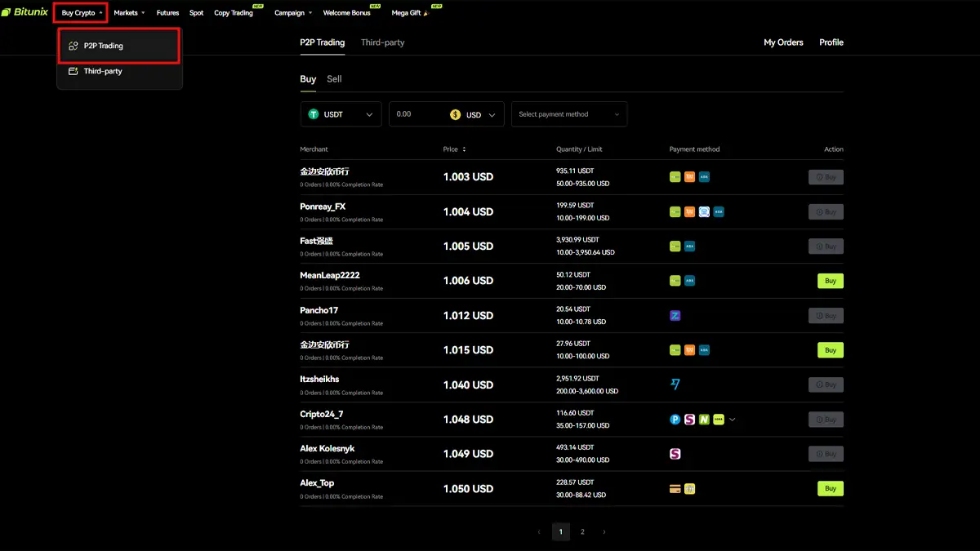
Task: Buy USDT from Alex_Top
Action: pyautogui.click(x=831, y=489)
